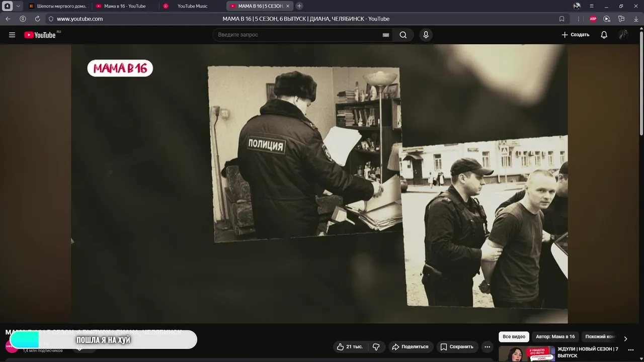Close the МАМА В 16 | 5 СЕЗОН tab
The height and width of the screenshot is (362, 644).
point(288,6)
